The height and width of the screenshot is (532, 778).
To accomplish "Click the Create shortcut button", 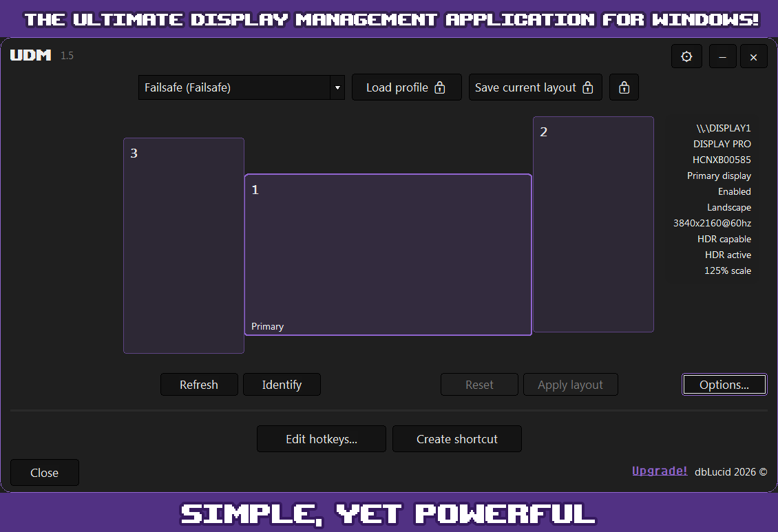I will [457, 439].
